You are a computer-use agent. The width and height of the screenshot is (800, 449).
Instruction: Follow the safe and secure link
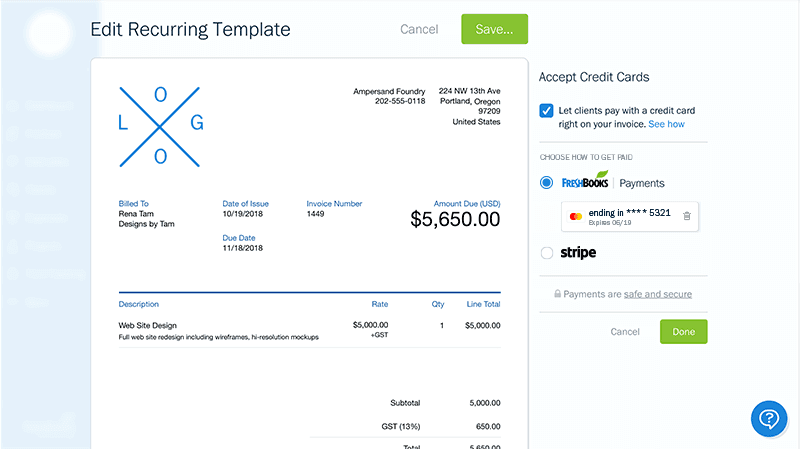pos(657,294)
